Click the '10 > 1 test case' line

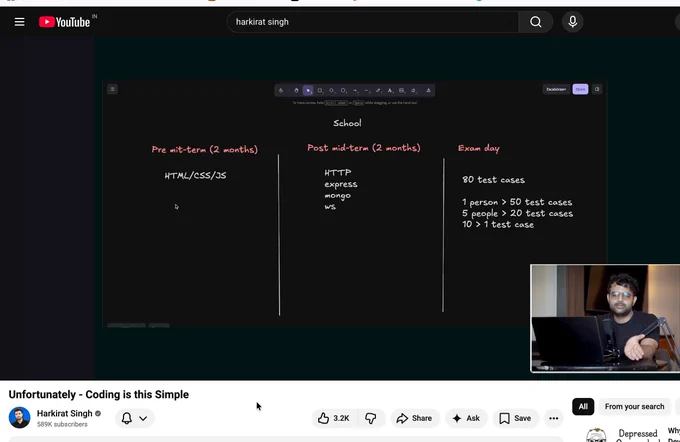pyautogui.click(x=498, y=224)
